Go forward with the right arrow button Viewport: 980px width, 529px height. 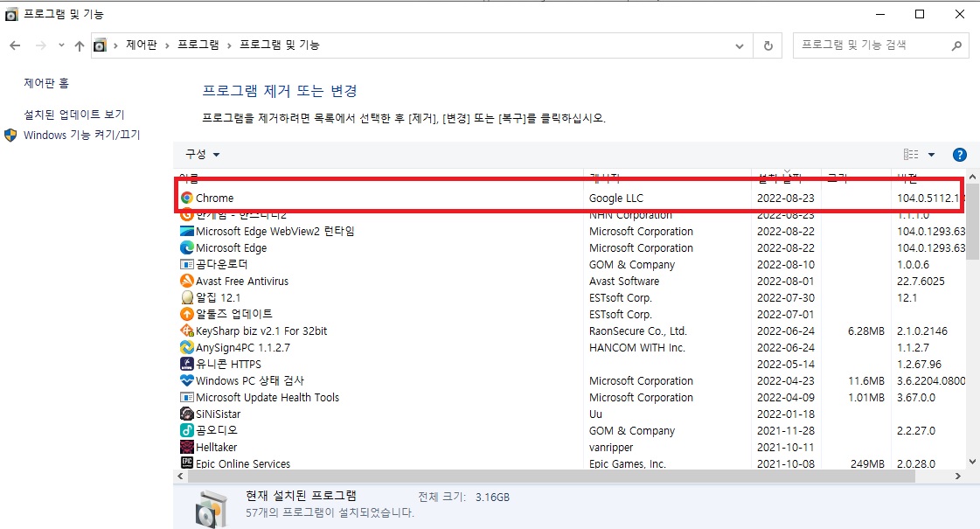40,45
